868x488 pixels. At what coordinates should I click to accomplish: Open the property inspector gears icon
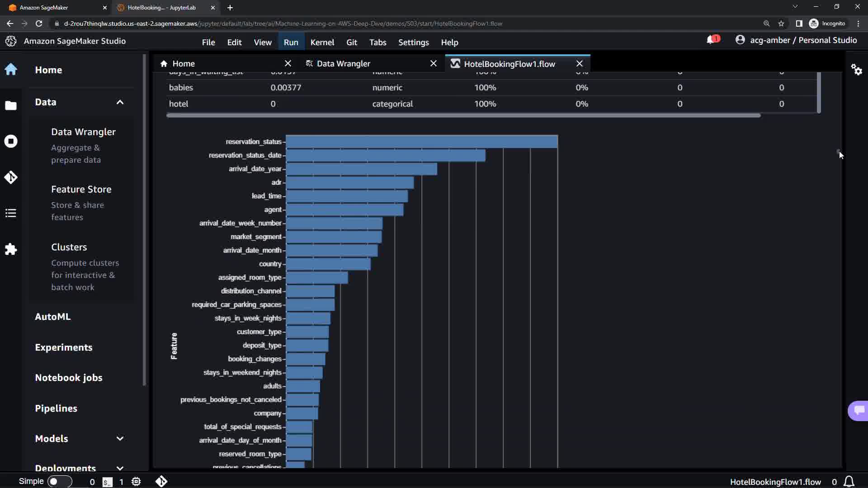856,70
